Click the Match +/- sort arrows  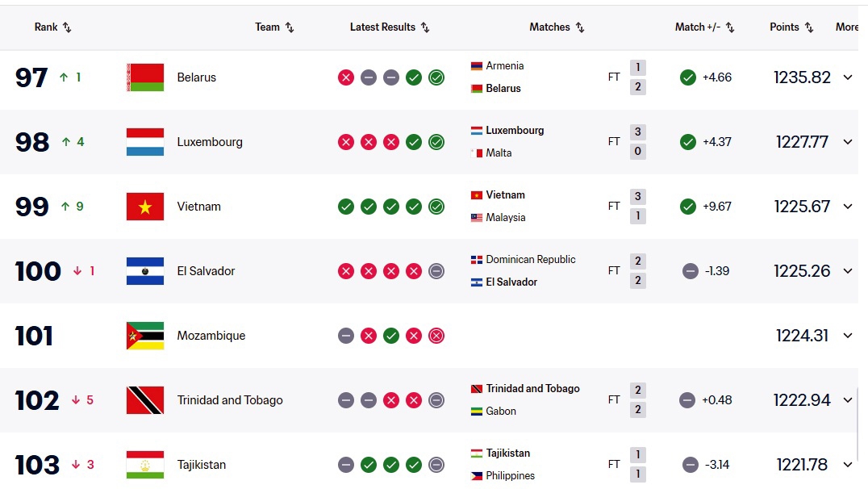pyautogui.click(x=730, y=27)
